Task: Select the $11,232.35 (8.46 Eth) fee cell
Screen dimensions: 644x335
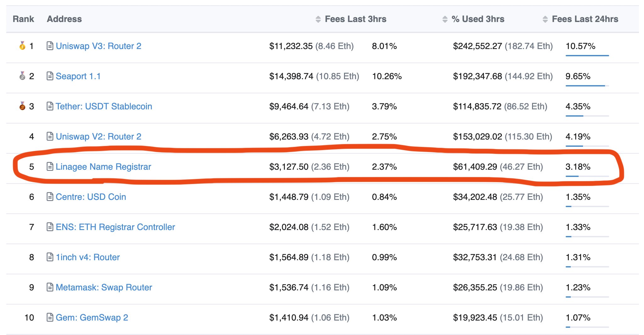Action: pyautogui.click(x=311, y=46)
